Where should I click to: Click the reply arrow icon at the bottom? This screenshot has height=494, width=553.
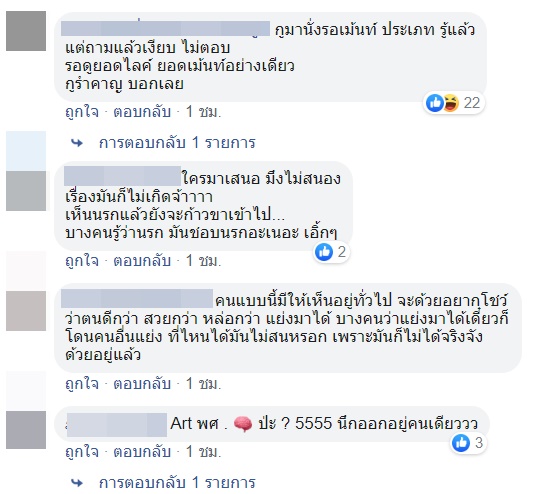point(77,483)
